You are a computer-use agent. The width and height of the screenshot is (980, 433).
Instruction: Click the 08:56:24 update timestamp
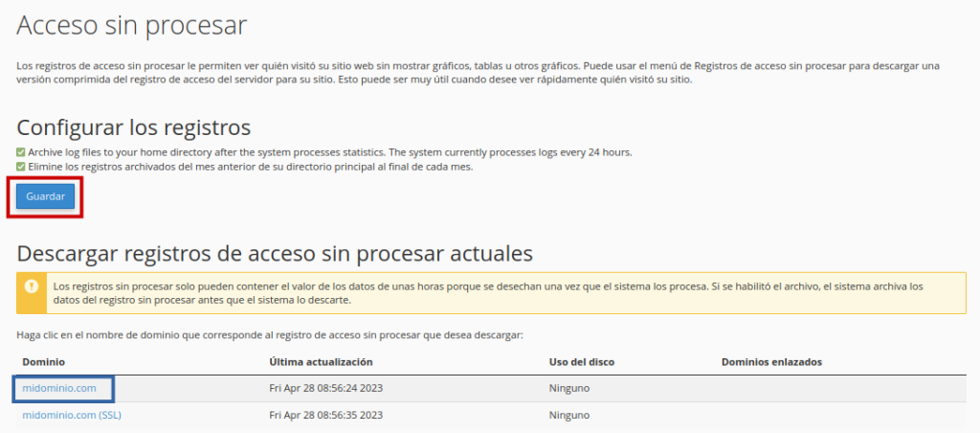point(326,388)
